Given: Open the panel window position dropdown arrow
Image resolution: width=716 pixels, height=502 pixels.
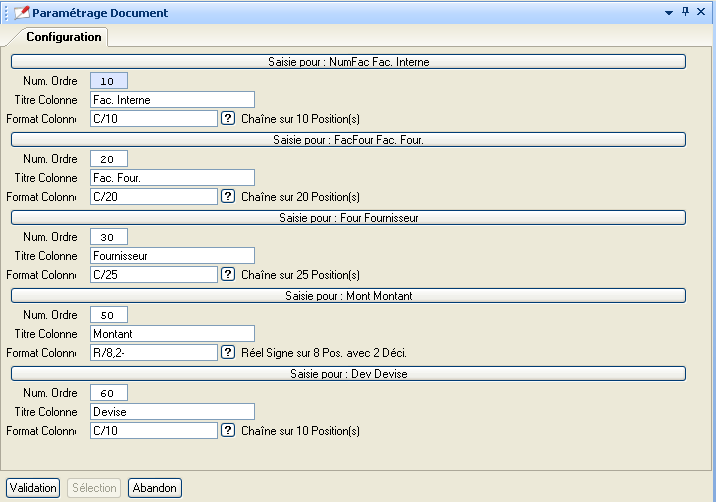Looking at the screenshot, I should point(668,12).
